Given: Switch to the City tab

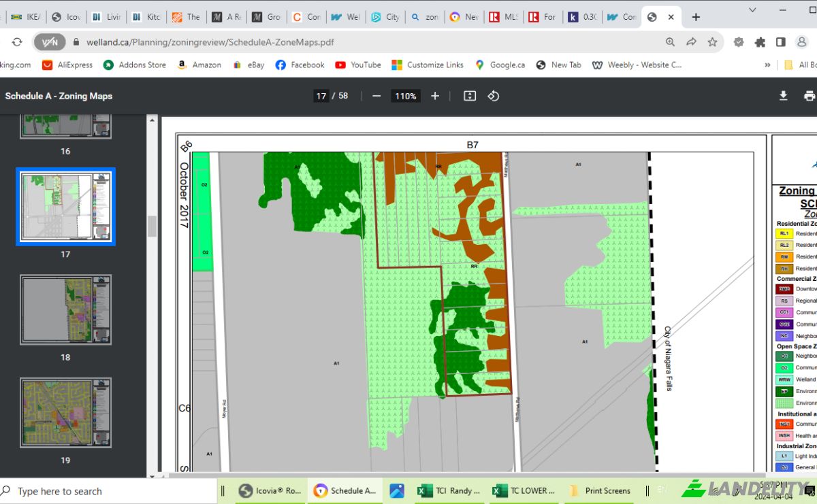Looking at the screenshot, I should 384,17.
